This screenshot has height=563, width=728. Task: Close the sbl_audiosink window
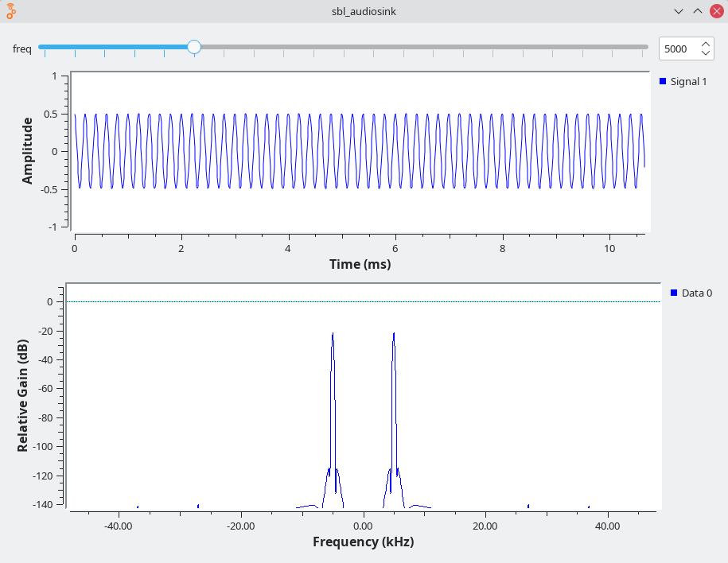pos(715,11)
